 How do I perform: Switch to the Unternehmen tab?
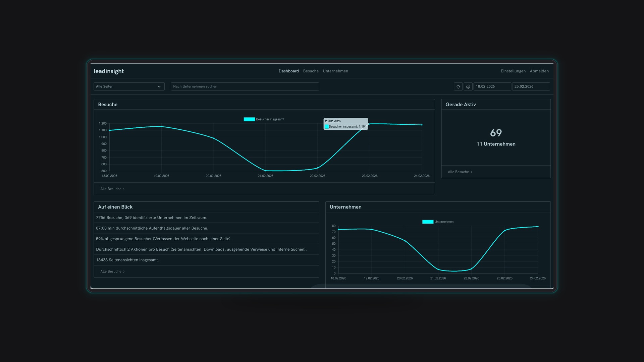click(335, 71)
